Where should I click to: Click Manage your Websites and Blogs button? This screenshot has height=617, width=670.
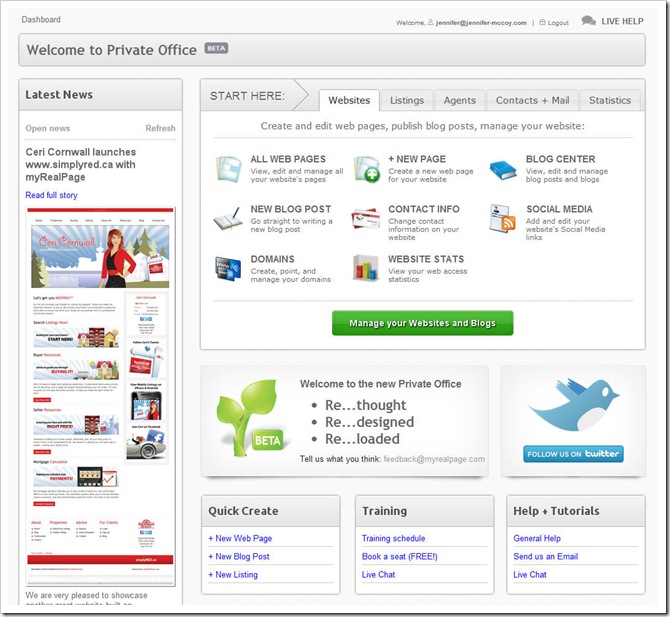423,323
